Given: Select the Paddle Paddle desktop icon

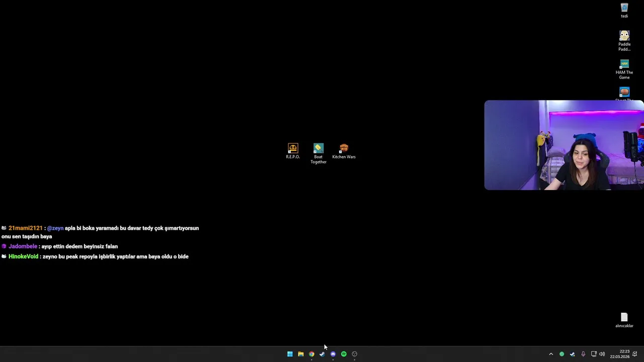Looking at the screenshot, I should [624, 41].
